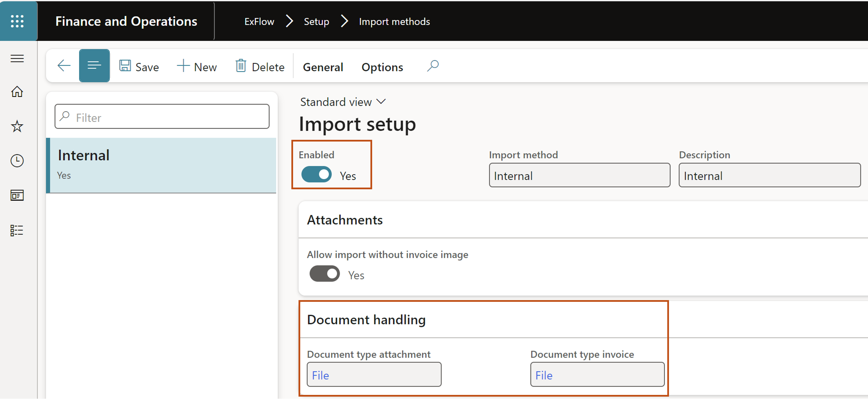Expand the Standard view dropdown
Image resolution: width=868 pixels, height=399 pixels.
pos(343,102)
